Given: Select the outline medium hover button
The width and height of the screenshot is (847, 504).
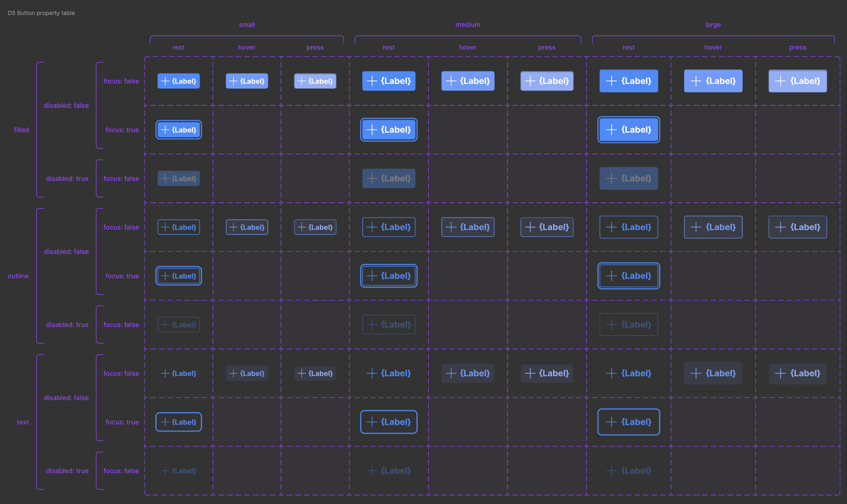Looking at the screenshot, I should (468, 227).
